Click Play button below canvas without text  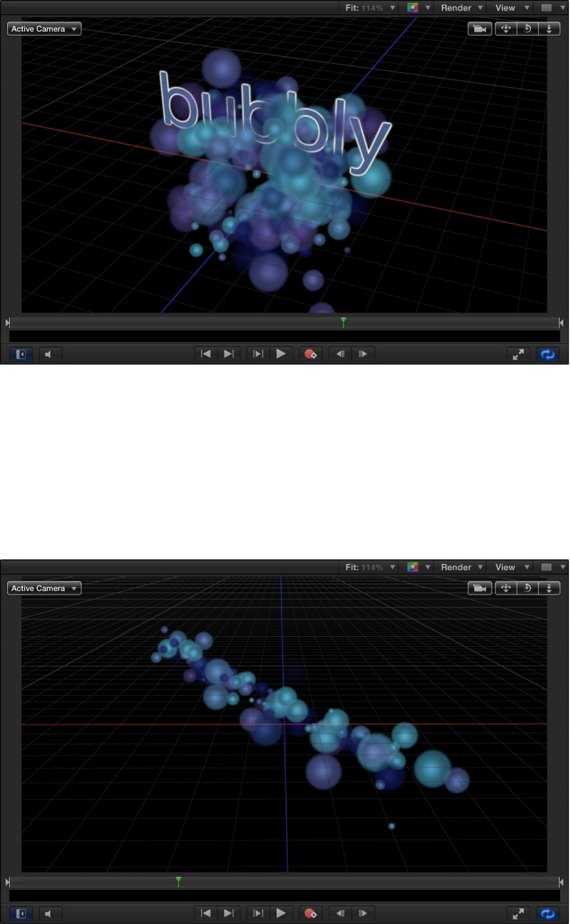281,913
